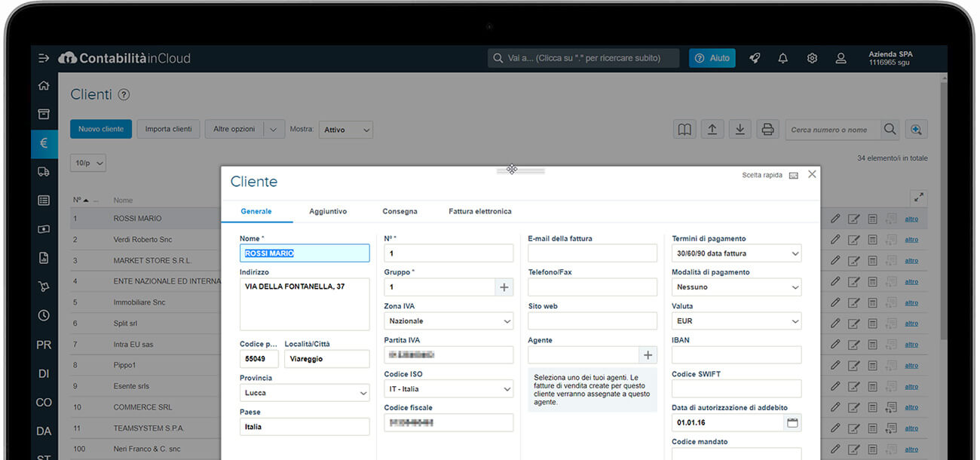The width and height of the screenshot is (980, 460).
Task: Print the clients list
Action: pyautogui.click(x=767, y=130)
